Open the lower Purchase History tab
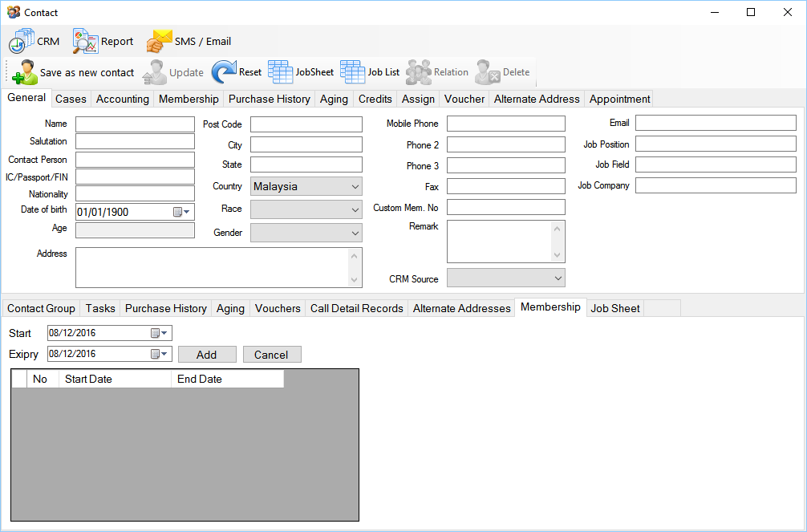Screen dimensions: 807x532 click(x=166, y=308)
